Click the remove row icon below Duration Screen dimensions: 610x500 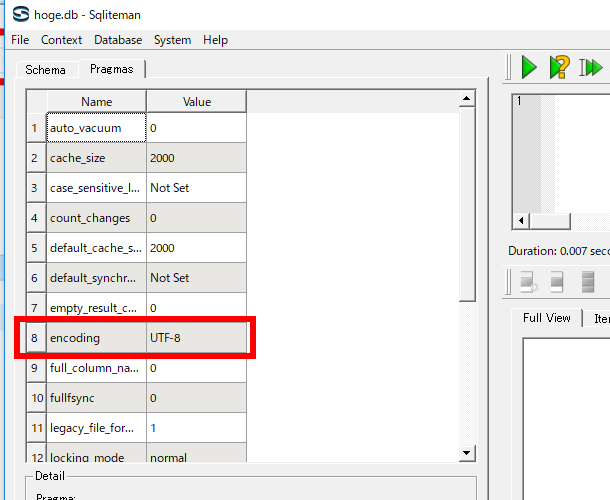[588, 282]
